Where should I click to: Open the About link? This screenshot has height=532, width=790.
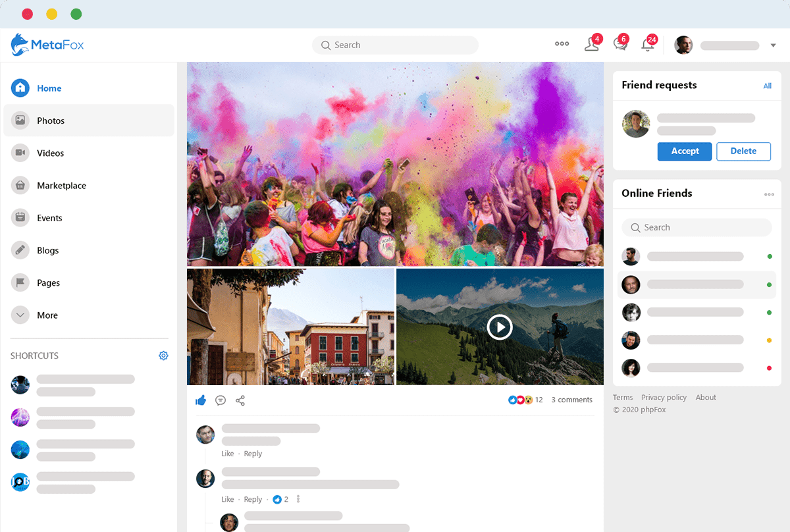(706, 398)
